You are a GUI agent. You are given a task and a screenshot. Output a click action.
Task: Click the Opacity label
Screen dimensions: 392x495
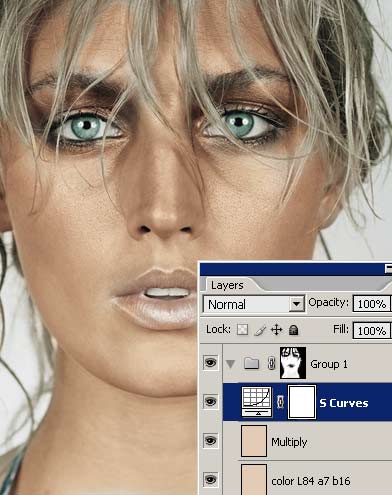(x=328, y=303)
